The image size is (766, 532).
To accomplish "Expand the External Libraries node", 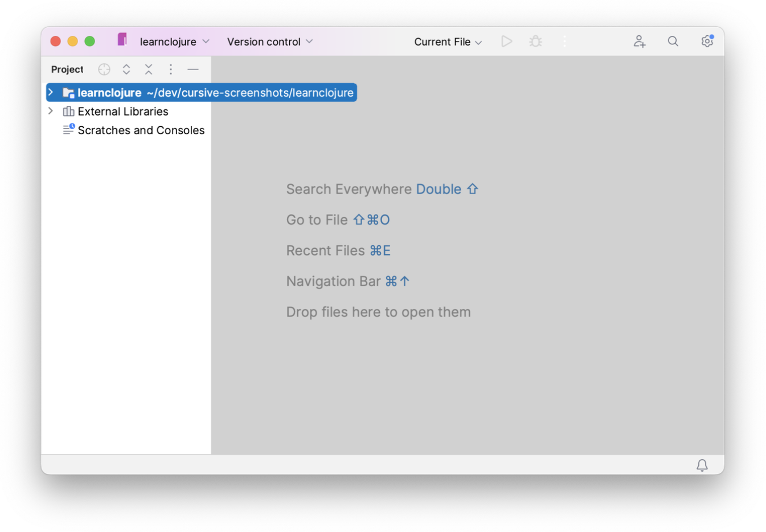I will pyautogui.click(x=51, y=111).
